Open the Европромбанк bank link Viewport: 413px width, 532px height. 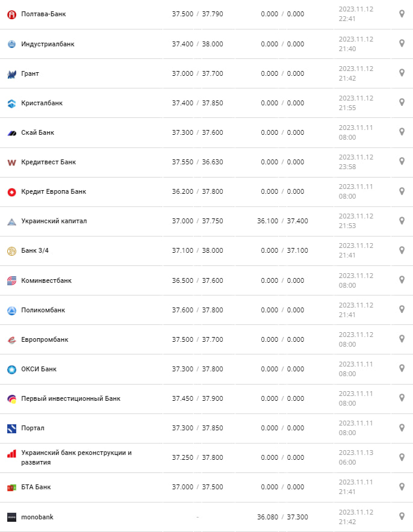45,339
